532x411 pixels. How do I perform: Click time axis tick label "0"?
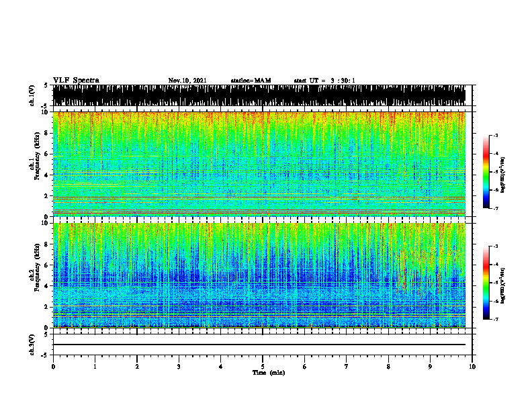coord(53,367)
